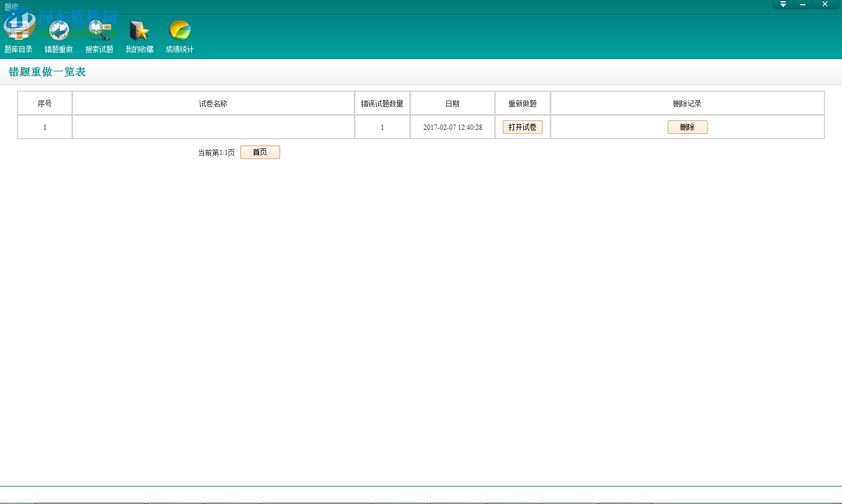This screenshot has width=842, height=504.
Task: Open the 我的收藏 star icon
Action: 140,35
